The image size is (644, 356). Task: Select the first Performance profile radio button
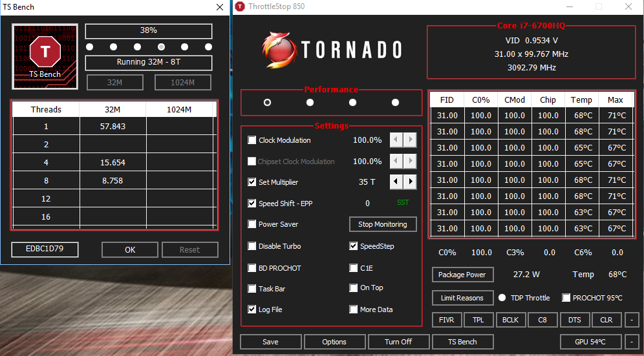click(268, 102)
